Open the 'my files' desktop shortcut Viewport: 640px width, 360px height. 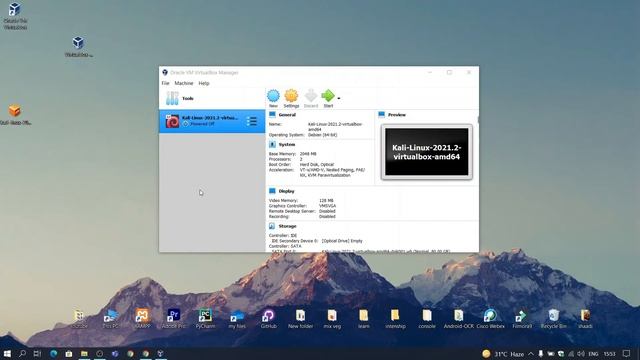click(237, 318)
